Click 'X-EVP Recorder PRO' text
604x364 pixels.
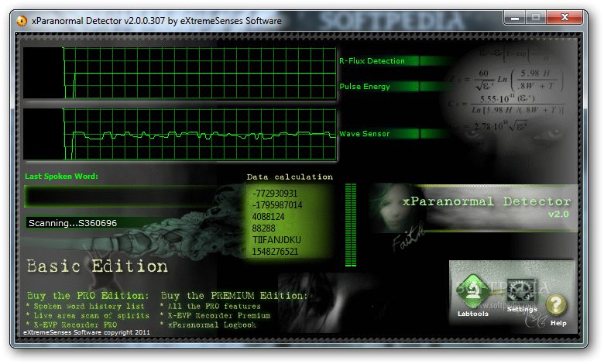75,325
